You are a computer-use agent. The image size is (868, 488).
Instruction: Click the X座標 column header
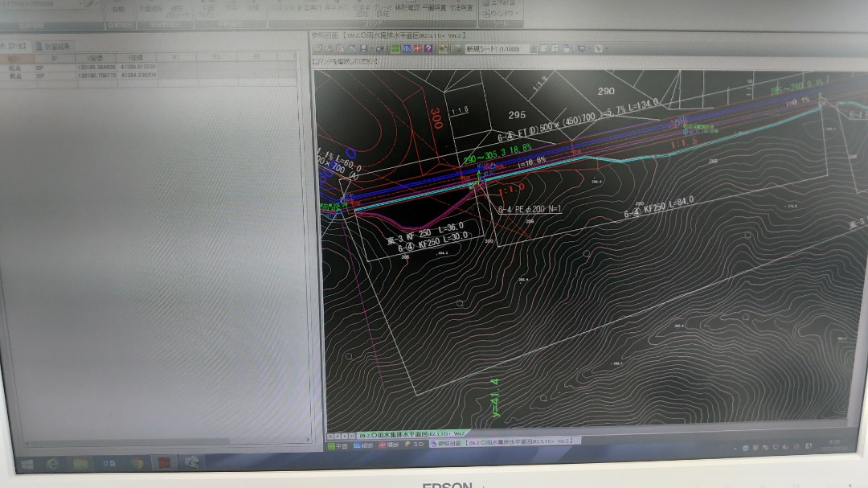click(x=95, y=58)
